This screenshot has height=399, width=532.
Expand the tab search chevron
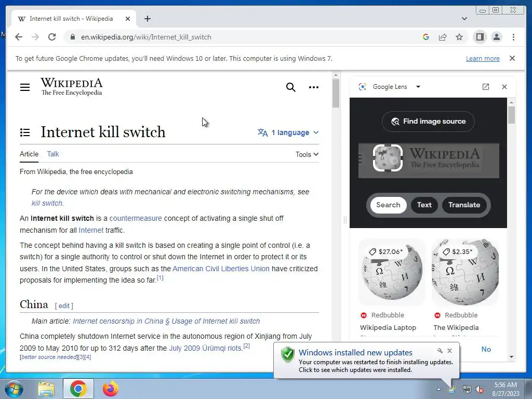pyautogui.click(x=464, y=19)
